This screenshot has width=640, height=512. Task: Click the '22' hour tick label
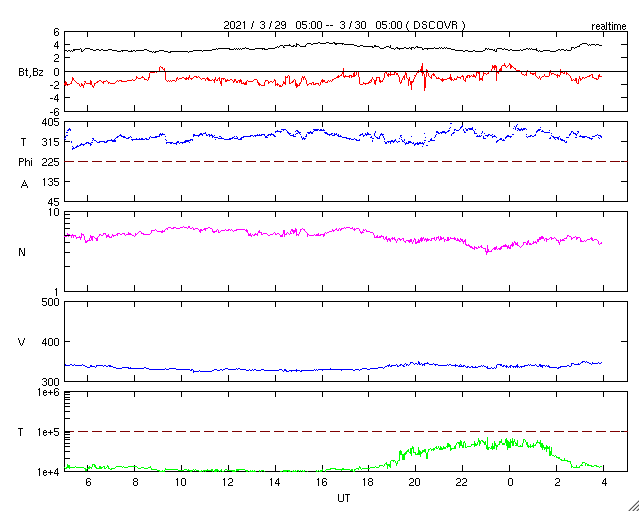click(x=462, y=483)
